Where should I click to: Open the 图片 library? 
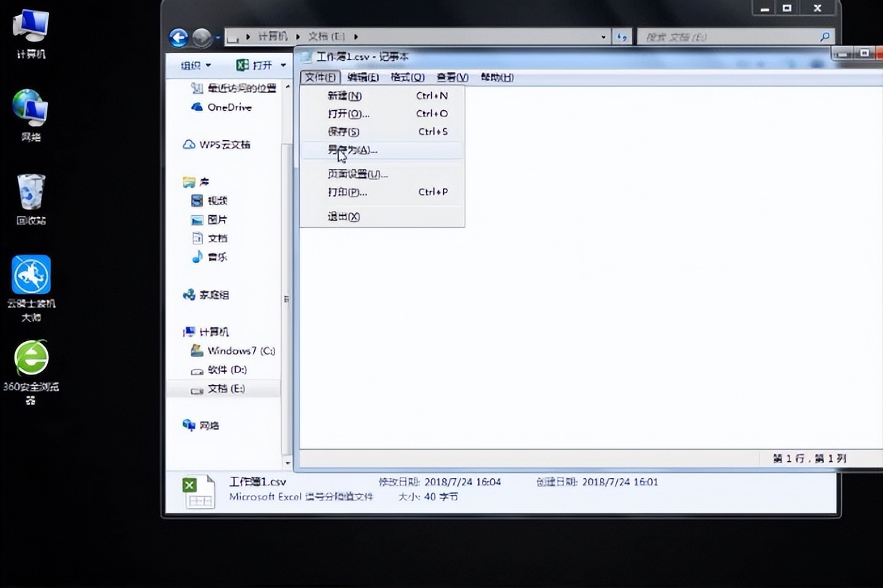click(209, 219)
